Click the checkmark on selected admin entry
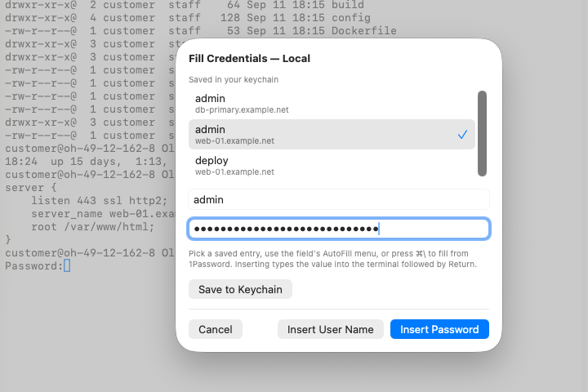 [x=462, y=134]
